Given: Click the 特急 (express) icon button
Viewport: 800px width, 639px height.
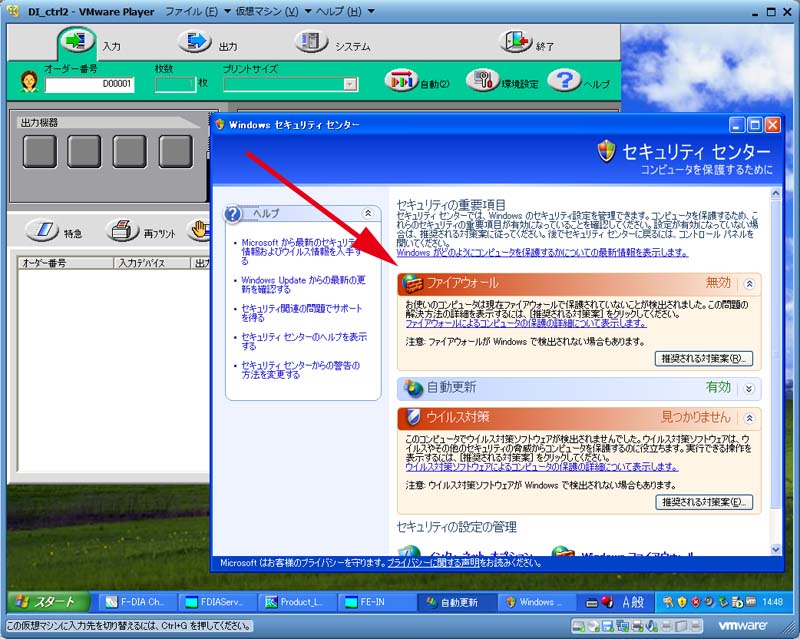Looking at the screenshot, I should [42, 230].
